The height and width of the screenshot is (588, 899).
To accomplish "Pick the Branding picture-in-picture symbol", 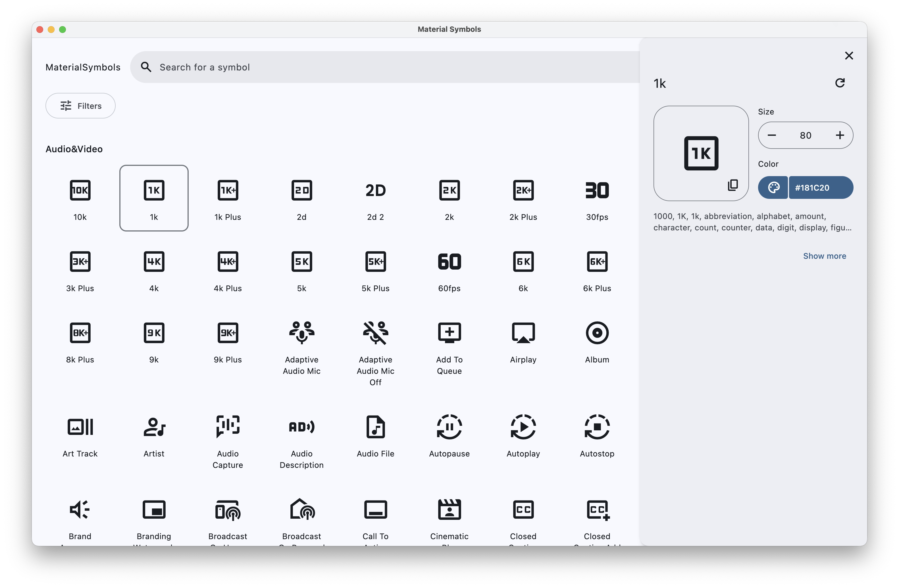I will tap(154, 516).
